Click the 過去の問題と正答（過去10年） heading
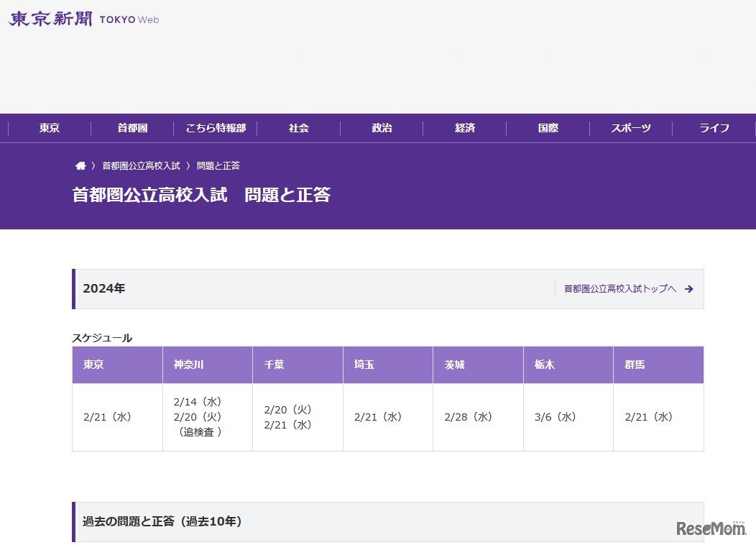Viewport: 756px width, 545px height. coord(162,521)
